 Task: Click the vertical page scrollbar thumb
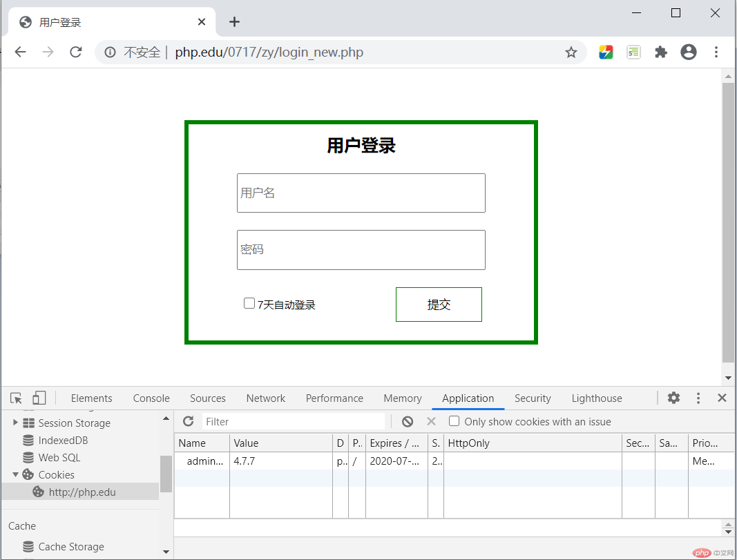728,222
